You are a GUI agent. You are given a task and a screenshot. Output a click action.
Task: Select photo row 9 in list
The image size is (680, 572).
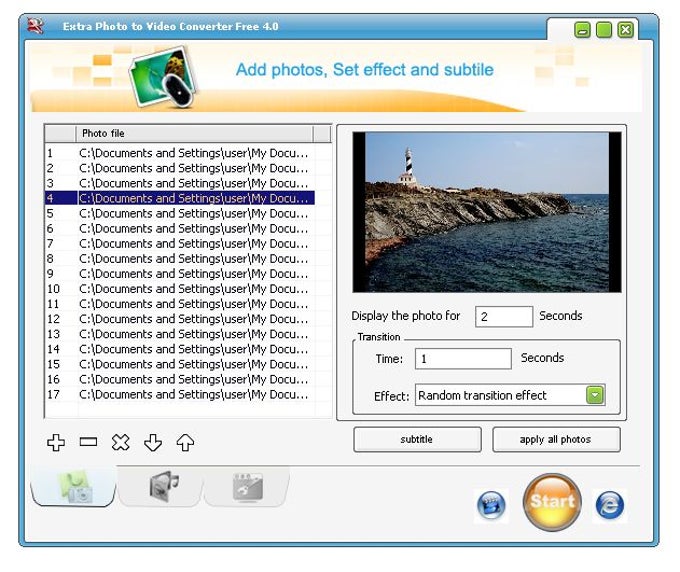tap(180, 274)
